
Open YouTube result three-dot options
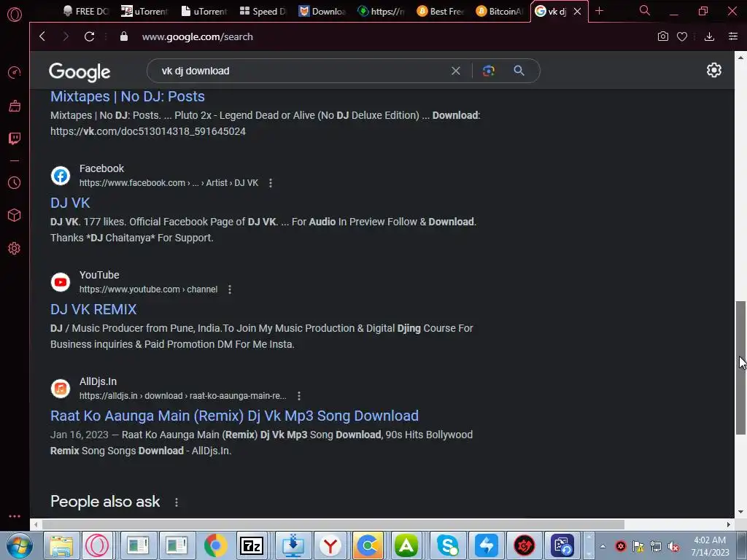pos(230,289)
